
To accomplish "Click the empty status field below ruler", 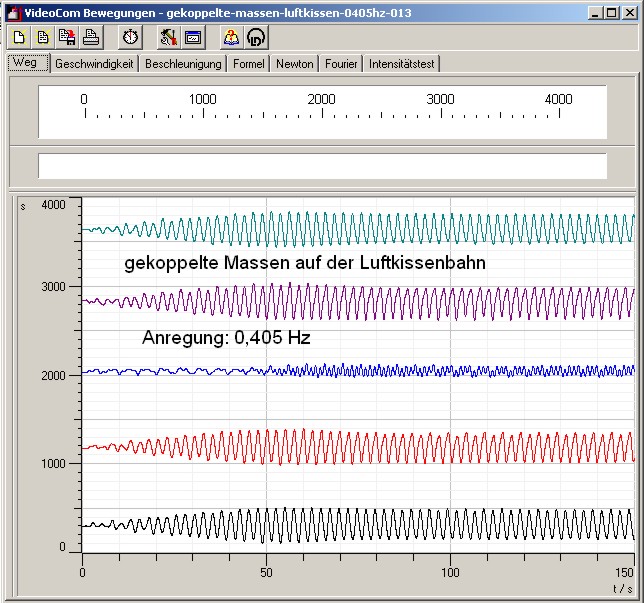I will tap(321, 166).
